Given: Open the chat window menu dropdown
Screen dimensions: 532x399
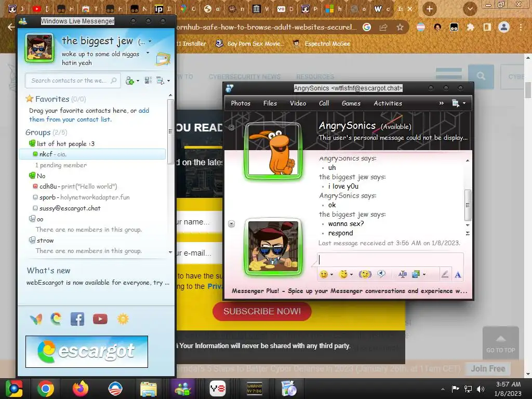Looking at the screenshot, I should tap(459, 103).
